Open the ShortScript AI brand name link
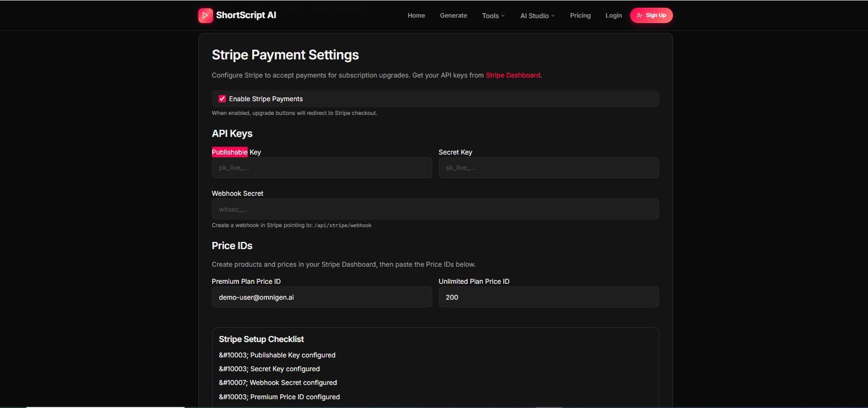The width and height of the screenshot is (868, 408). point(246,15)
